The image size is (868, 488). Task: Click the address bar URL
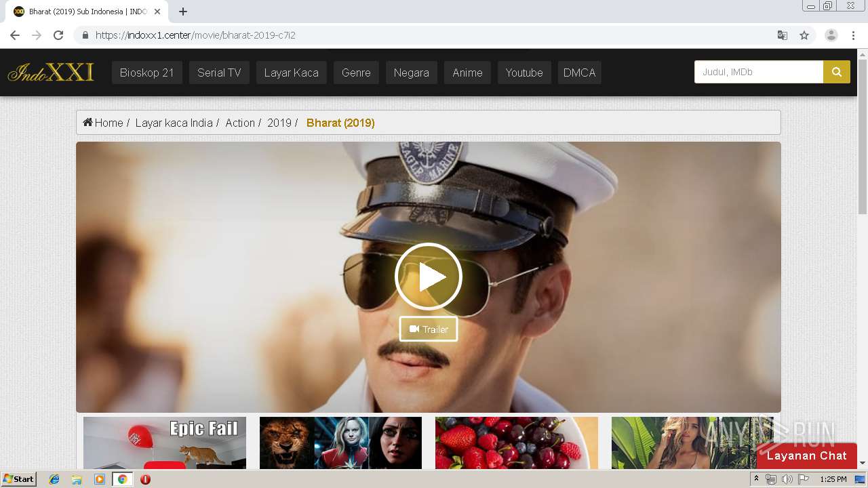click(195, 35)
